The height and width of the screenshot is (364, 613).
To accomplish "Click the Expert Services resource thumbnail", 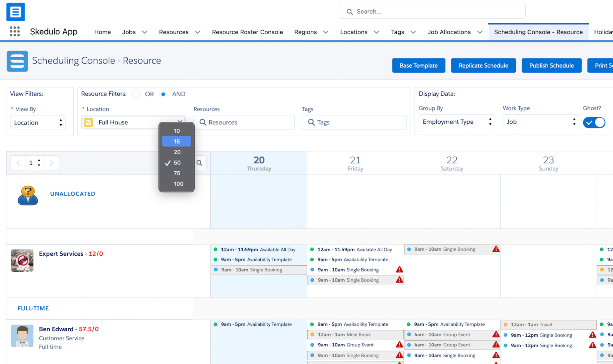I will click(22, 260).
